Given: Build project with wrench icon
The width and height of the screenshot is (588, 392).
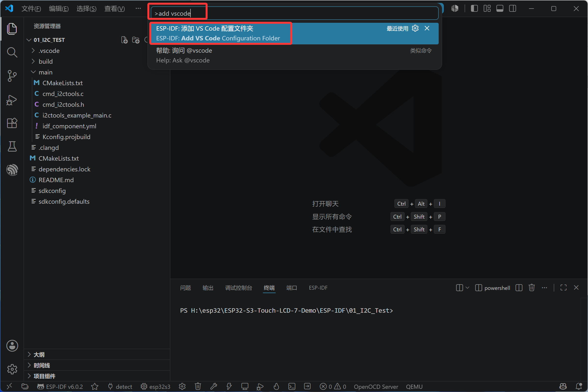Looking at the screenshot, I should [214, 387].
